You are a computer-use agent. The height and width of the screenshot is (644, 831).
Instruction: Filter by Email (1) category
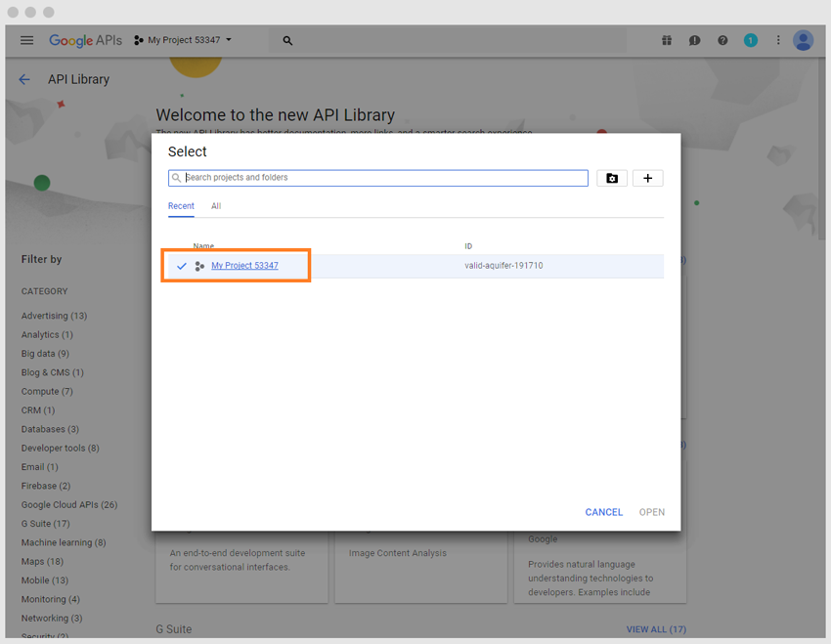point(40,466)
